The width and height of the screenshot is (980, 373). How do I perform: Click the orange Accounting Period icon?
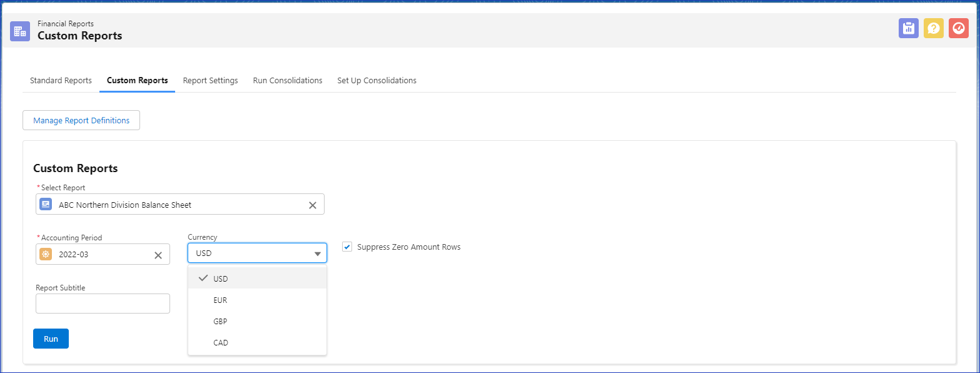(46, 255)
